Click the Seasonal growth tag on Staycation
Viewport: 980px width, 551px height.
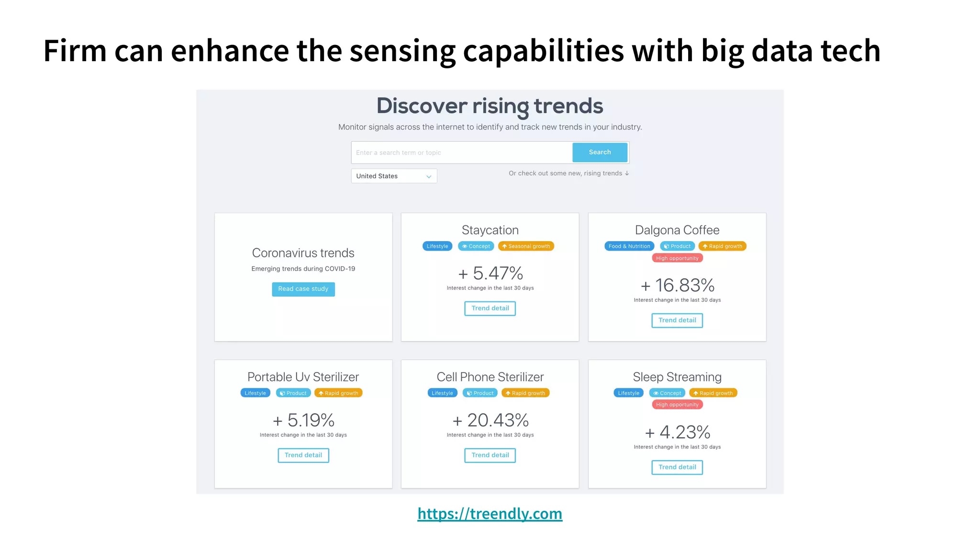[x=526, y=246]
